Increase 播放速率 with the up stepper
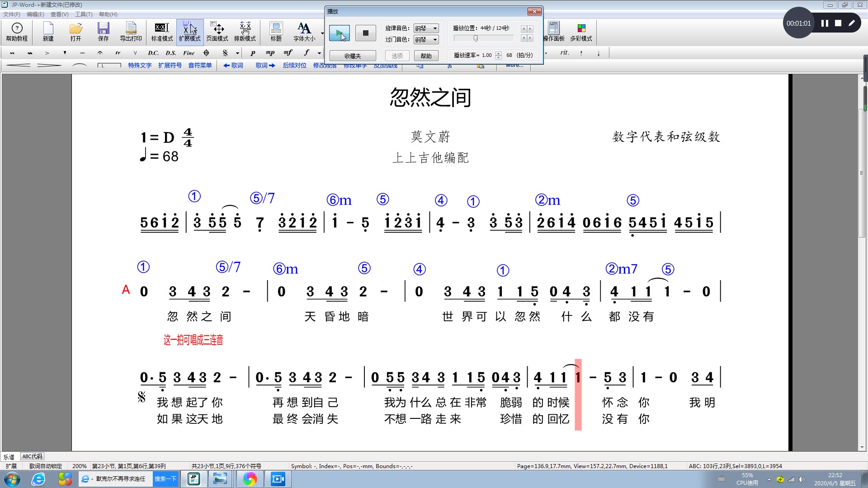 pos(498,53)
